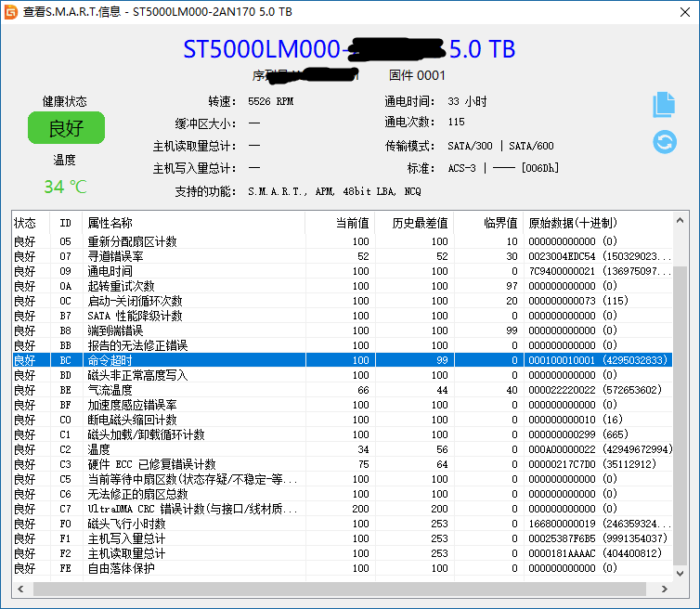
Task: Select the 硬件 ECC 已修复错误计数 row
Action: [x=343, y=464]
